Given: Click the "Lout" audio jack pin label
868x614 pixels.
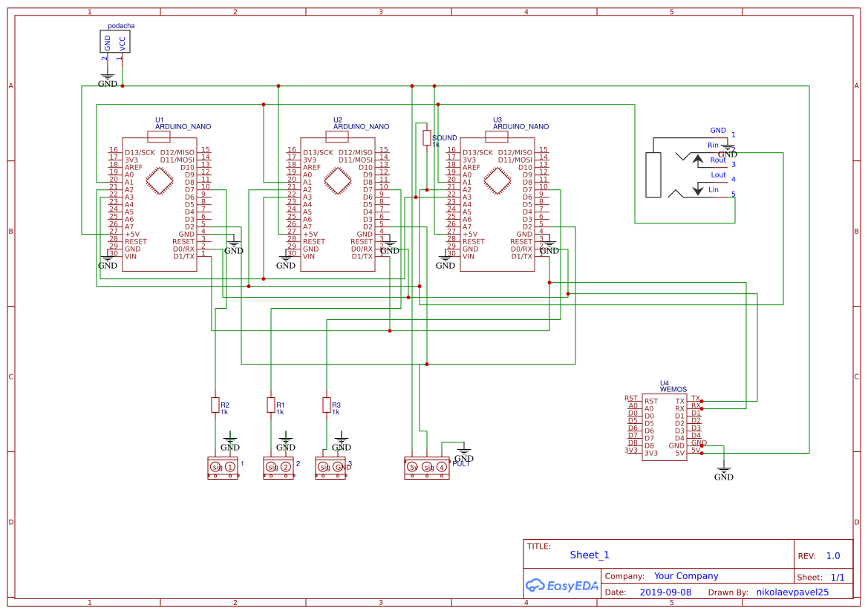Looking at the screenshot, I should click(719, 175).
